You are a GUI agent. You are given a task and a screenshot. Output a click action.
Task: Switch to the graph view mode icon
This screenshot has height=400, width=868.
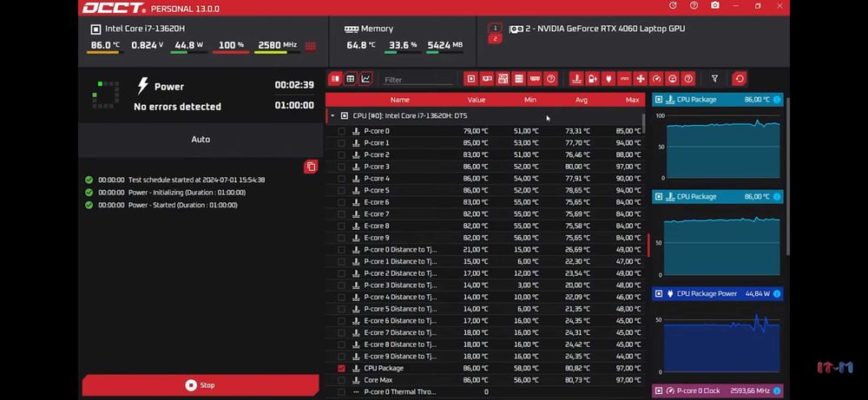click(x=366, y=79)
